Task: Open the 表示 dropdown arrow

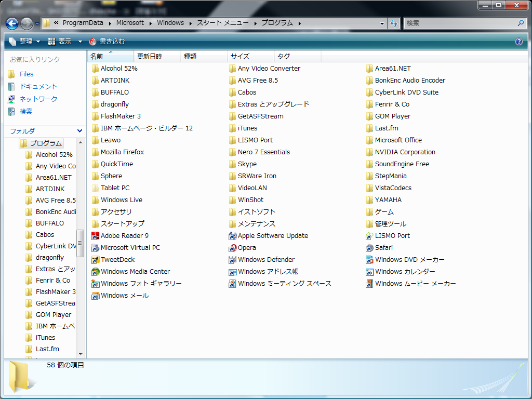Action: (x=80, y=42)
